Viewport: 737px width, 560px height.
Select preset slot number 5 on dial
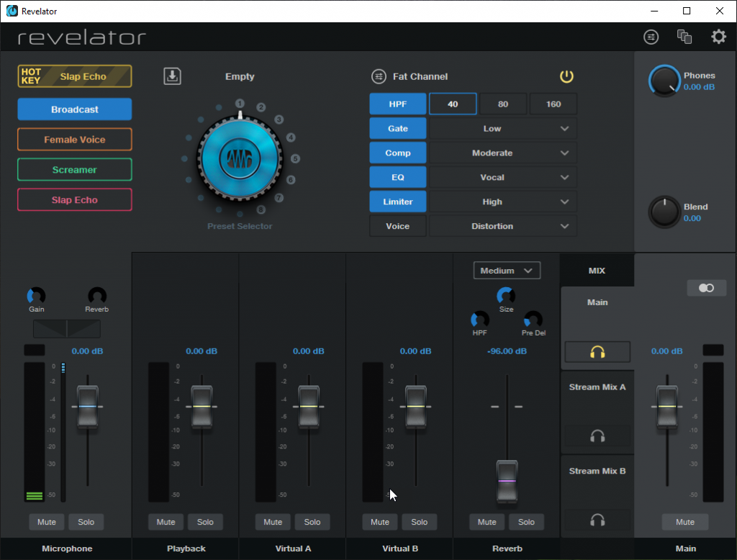point(295,158)
